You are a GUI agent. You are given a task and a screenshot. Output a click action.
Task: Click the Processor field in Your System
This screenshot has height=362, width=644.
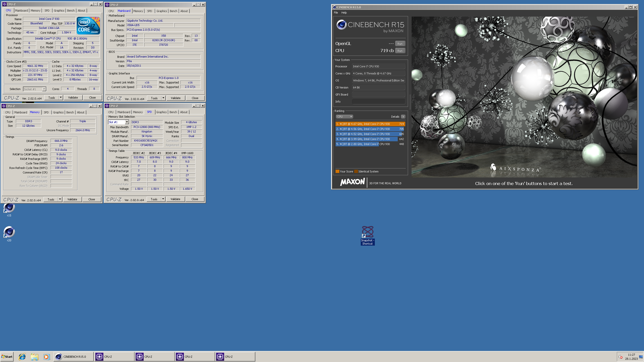(x=378, y=66)
